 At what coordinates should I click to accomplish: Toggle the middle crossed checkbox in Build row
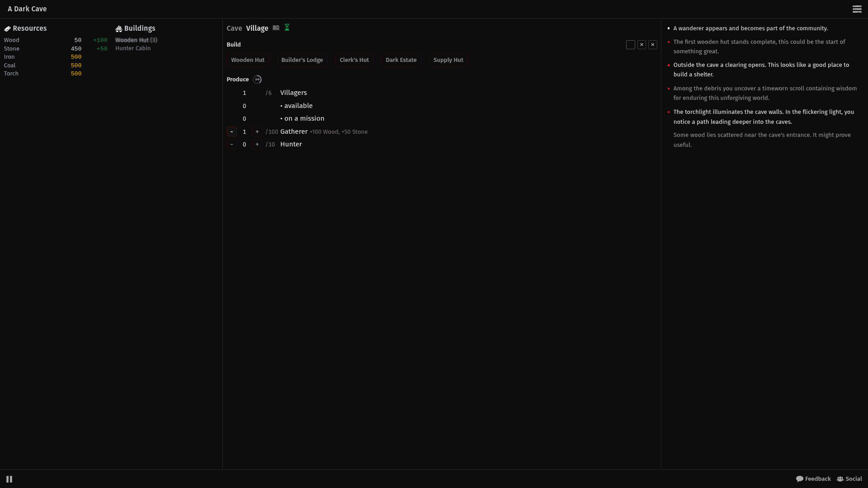point(642,45)
